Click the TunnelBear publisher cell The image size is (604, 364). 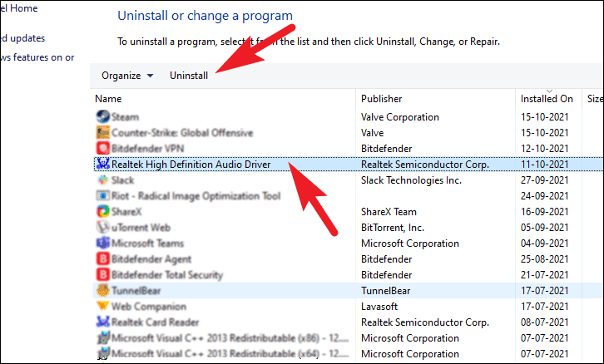[x=385, y=291]
